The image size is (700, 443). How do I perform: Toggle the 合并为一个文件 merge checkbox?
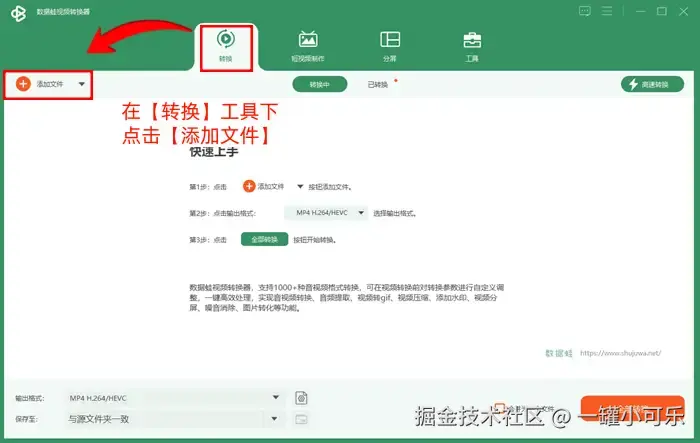[500, 408]
